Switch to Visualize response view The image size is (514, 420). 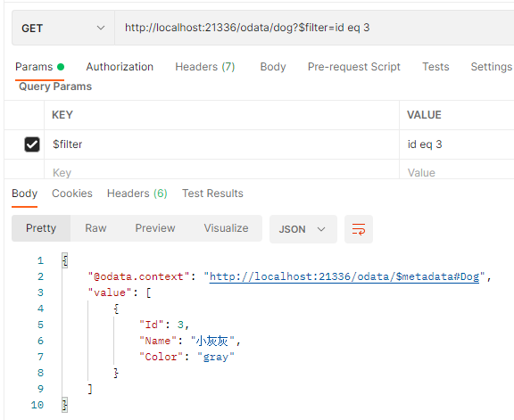226,228
